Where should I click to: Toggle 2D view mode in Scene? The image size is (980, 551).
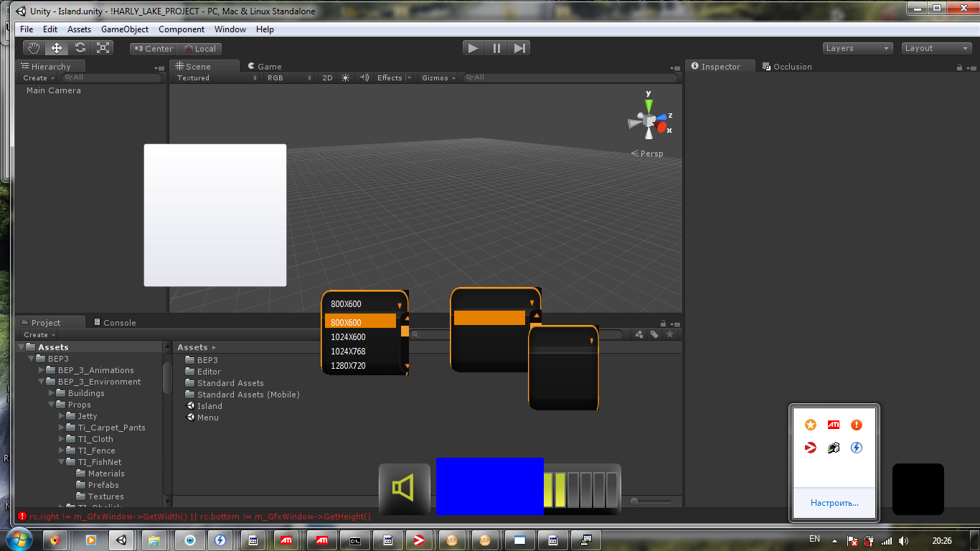click(327, 77)
